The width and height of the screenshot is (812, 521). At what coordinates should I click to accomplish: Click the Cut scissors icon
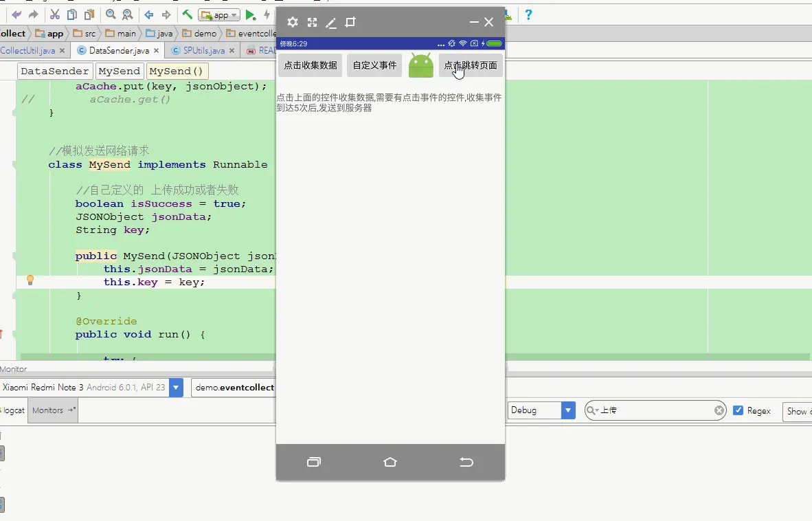coord(55,15)
